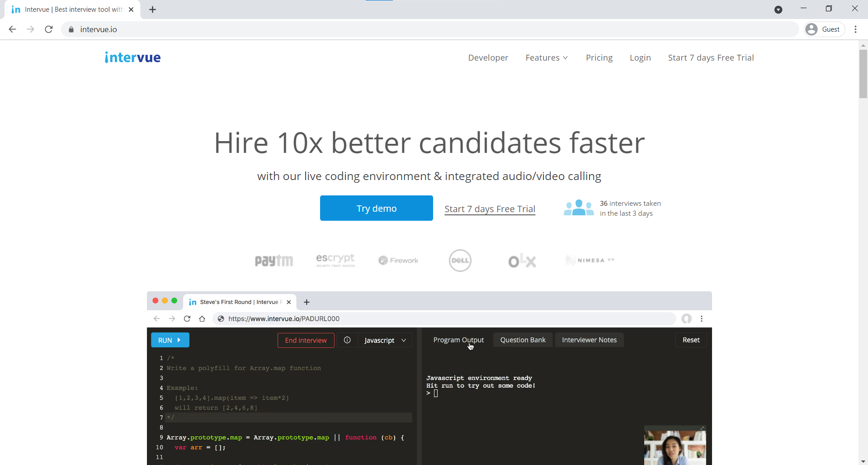Click the Reset button
868x465 pixels.
point(691,340)
